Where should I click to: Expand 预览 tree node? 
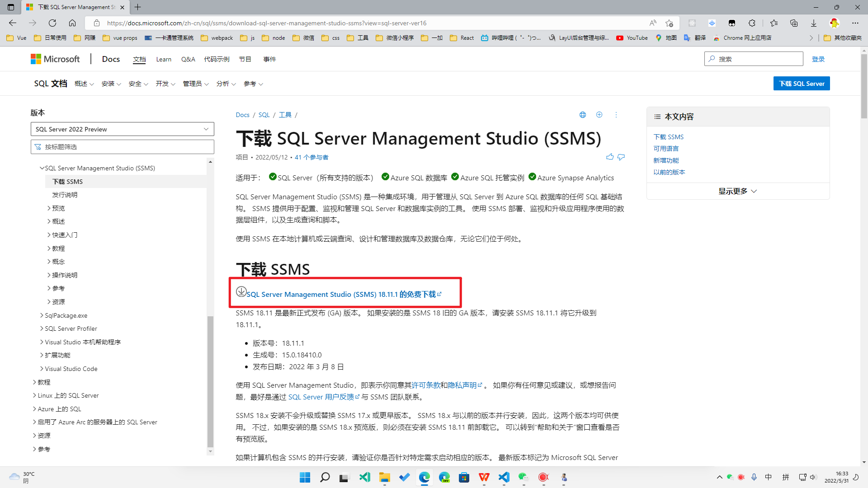[49, 208]
